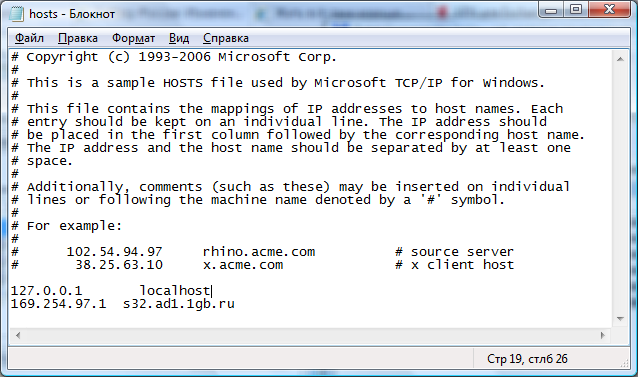Image resolution: width=638 pixels, height=377 pixels.
Task: Click the vertical scrollbar up arrow
Action: tap(620, 59)
